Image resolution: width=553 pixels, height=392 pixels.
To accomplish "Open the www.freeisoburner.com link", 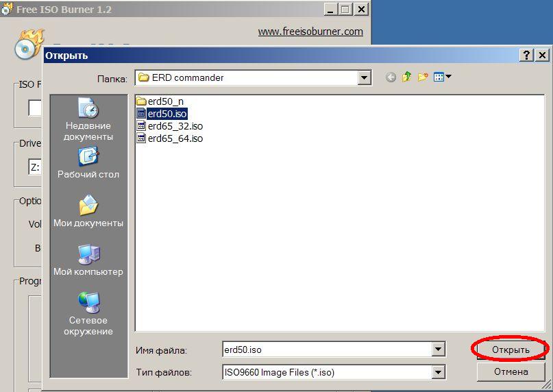I will tap(310, 32).
